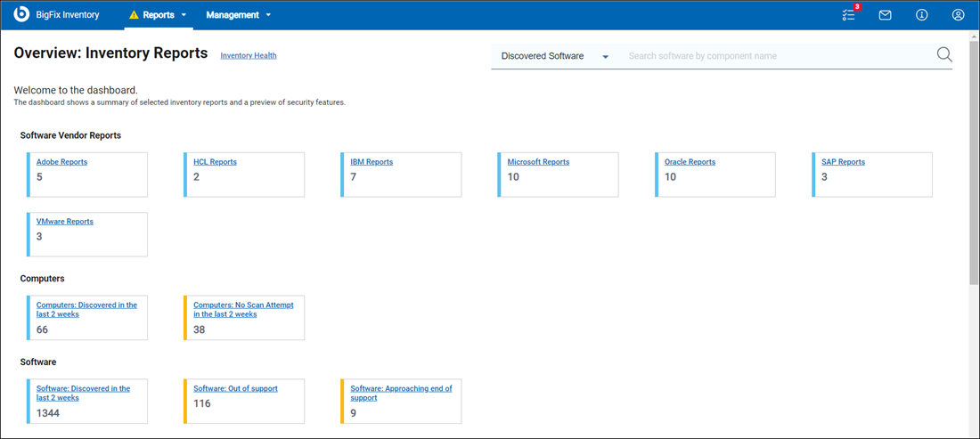The image size is (980, 439).
Task: Open the Inventory Health link
Action: point(249,56)
